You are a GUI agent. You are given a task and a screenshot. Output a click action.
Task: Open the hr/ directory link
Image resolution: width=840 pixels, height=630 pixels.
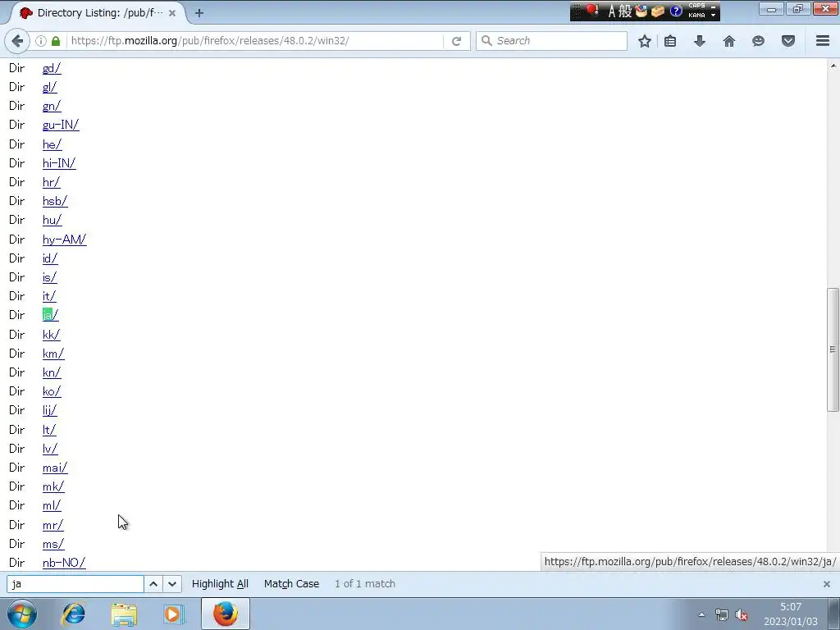tap(51, 182)
